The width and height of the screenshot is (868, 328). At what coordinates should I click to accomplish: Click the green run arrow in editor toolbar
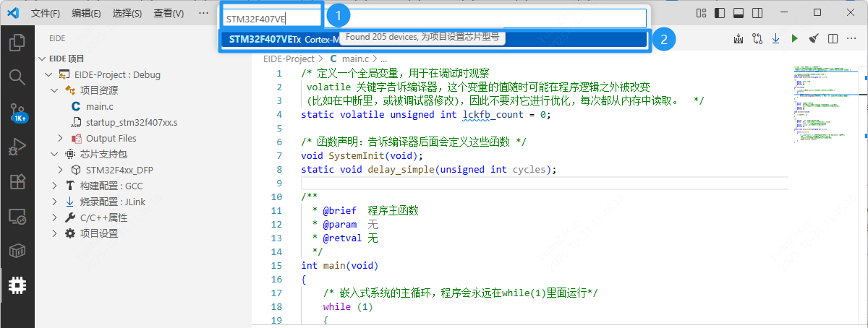point(795,38)
